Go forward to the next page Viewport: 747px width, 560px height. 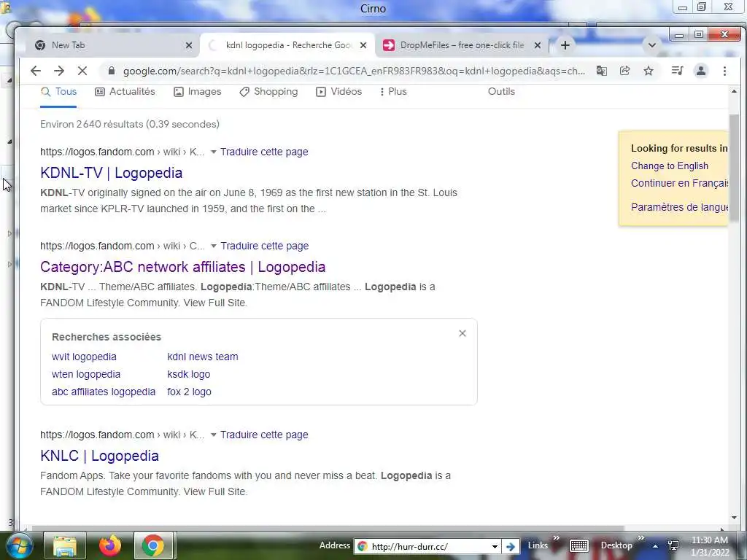59,71
